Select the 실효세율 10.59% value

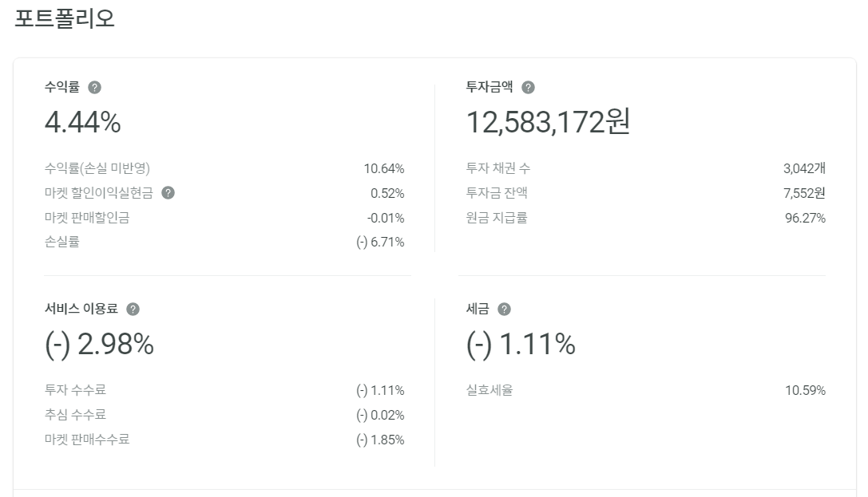(x=805, y=390)
